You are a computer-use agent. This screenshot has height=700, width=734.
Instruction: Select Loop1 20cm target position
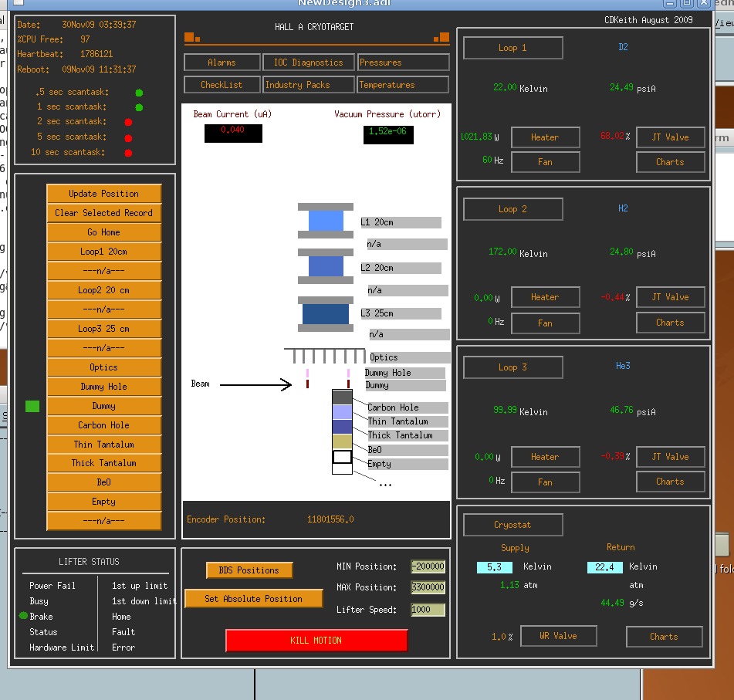pyautogui.click(x=104, y=252)
